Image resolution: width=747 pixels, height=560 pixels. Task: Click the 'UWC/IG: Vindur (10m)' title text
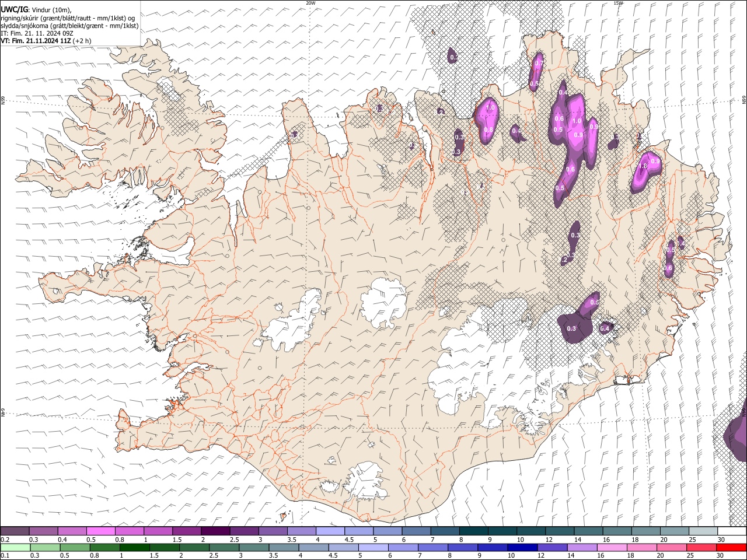click(x=36, y=9)
